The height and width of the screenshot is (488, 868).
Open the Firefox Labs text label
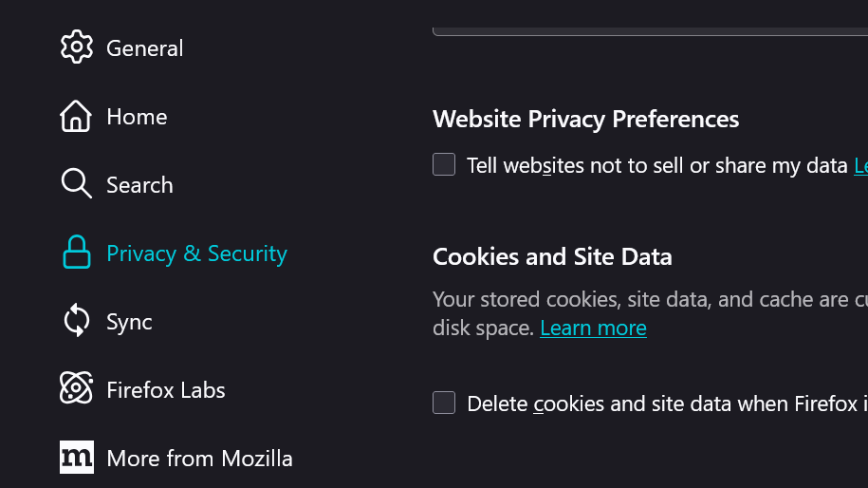tap(166, 390)
